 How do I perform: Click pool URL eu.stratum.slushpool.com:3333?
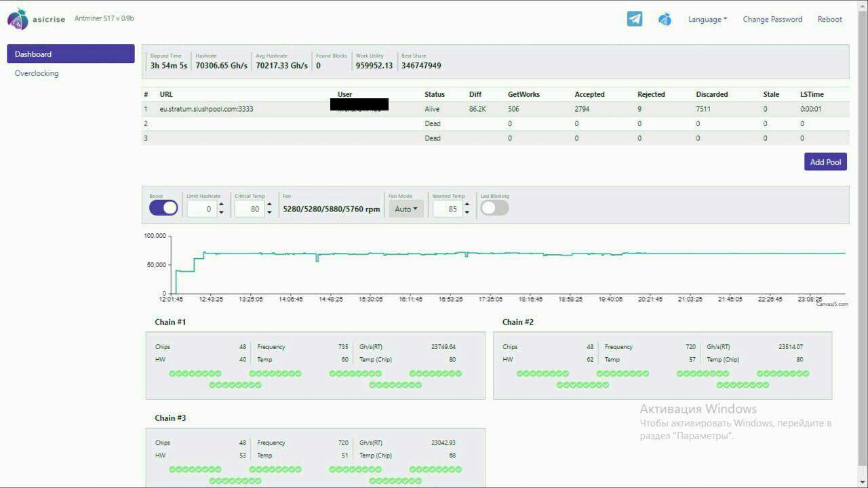tap(206, 109)
